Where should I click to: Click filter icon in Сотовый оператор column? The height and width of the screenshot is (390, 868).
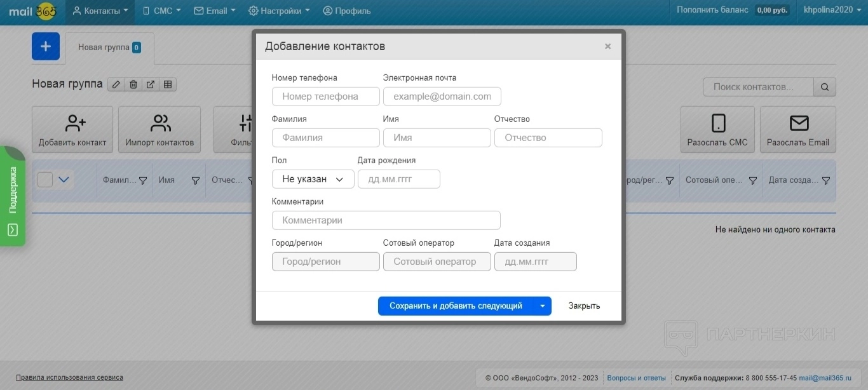click(753, 180)
